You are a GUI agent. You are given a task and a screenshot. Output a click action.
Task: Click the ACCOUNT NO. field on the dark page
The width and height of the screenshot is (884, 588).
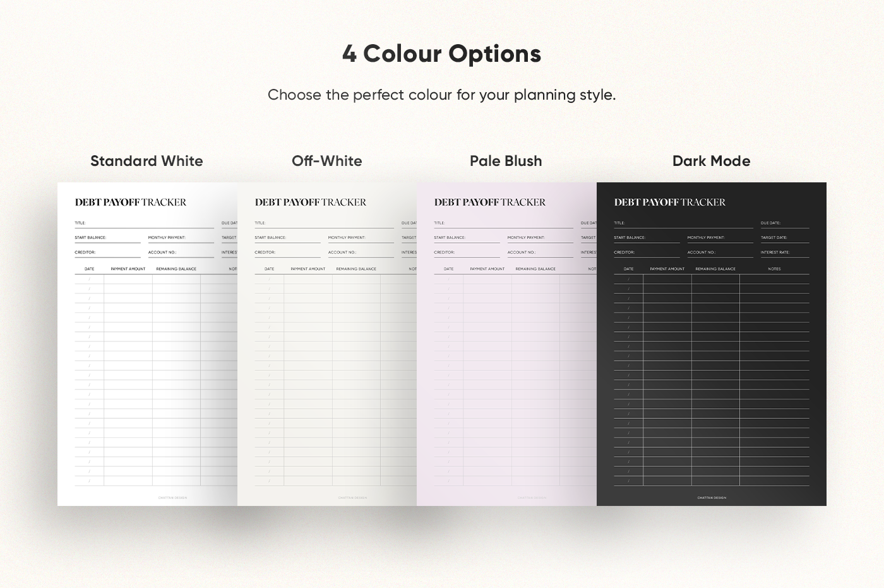pyautogui.click(x=720, y=252)
